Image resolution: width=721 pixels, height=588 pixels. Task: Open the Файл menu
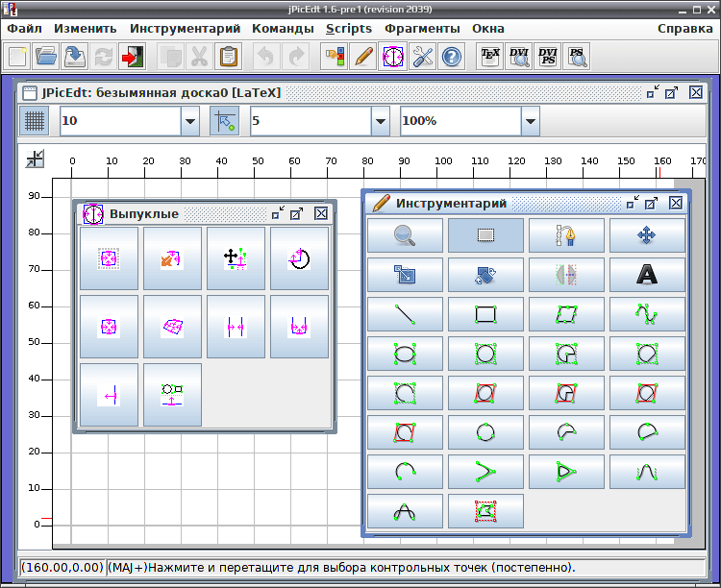tap(24, 29)
